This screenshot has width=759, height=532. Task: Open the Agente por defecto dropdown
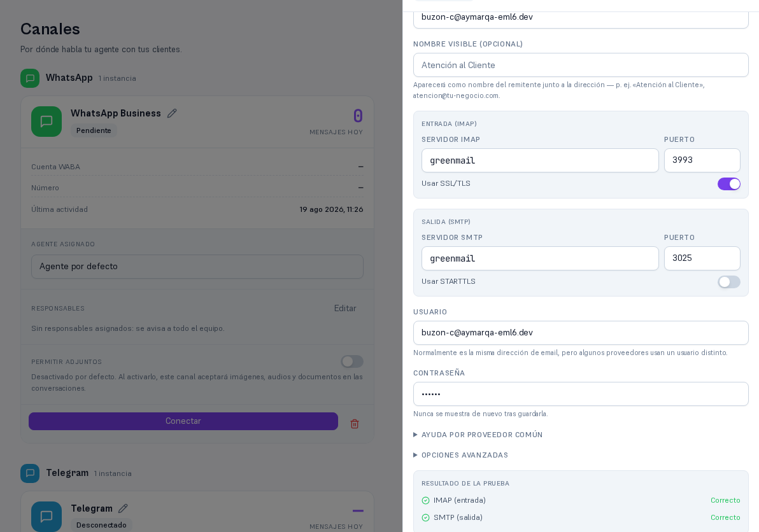197,267
